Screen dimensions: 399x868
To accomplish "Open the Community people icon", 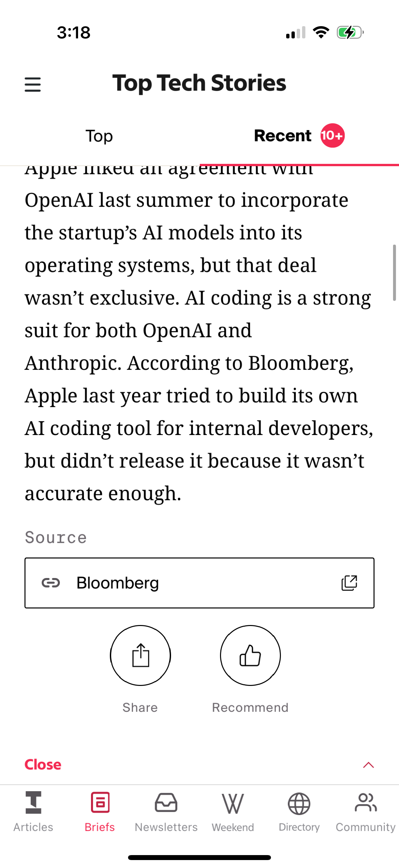I will click(x=365, y=805).
